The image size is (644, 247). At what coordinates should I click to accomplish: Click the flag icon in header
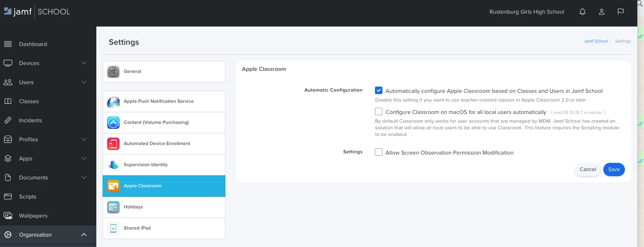click(621, 12)
